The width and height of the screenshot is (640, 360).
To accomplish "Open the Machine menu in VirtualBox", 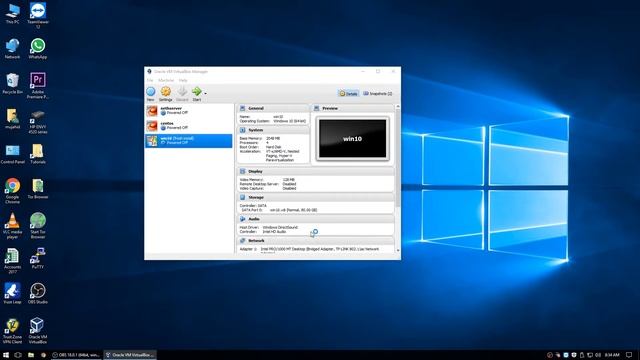I will point(166,80).
